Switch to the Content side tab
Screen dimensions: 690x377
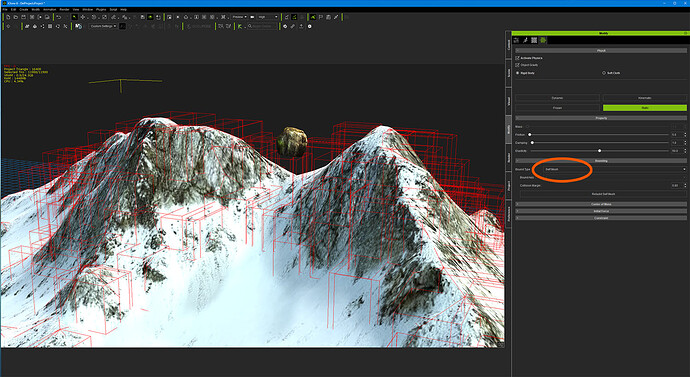[x=509, y=44]
